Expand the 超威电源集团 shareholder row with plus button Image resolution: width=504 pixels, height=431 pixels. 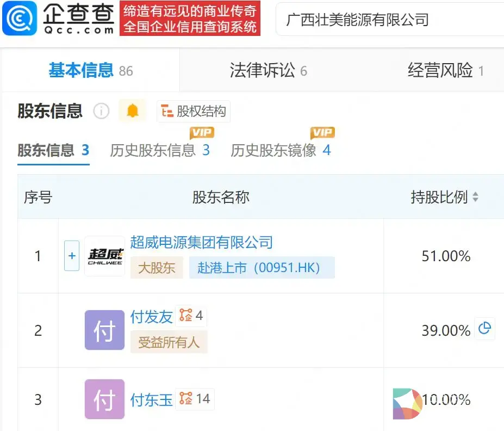72,256
